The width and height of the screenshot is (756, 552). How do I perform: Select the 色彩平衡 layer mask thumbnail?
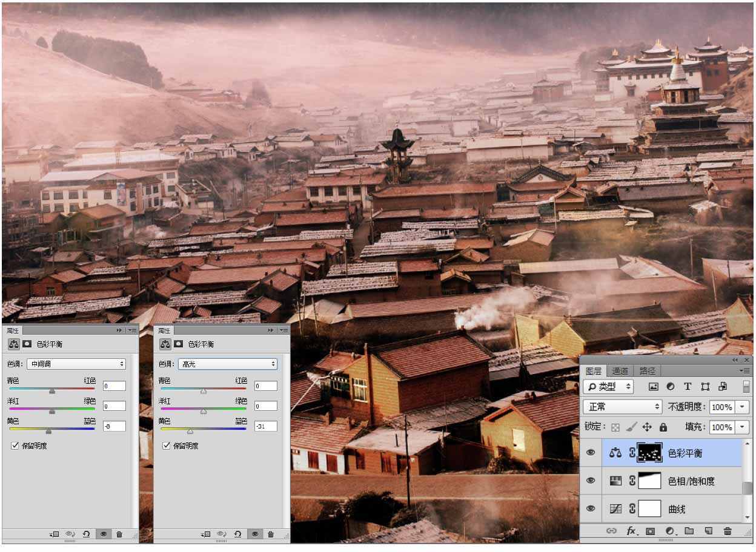[x=649, y=452]
